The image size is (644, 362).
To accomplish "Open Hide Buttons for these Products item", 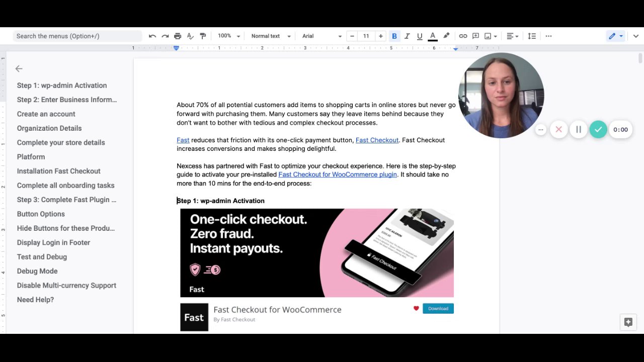I will (66, 228).
